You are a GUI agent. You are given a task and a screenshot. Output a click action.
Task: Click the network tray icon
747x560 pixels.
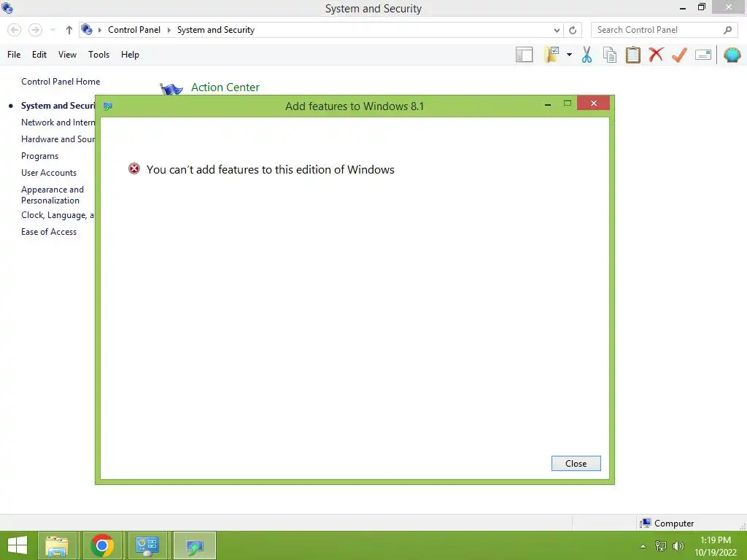coord(661,545)
